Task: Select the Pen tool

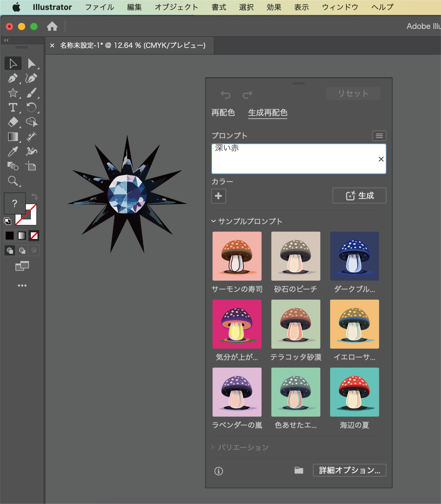Action: [x=13, y=78]
